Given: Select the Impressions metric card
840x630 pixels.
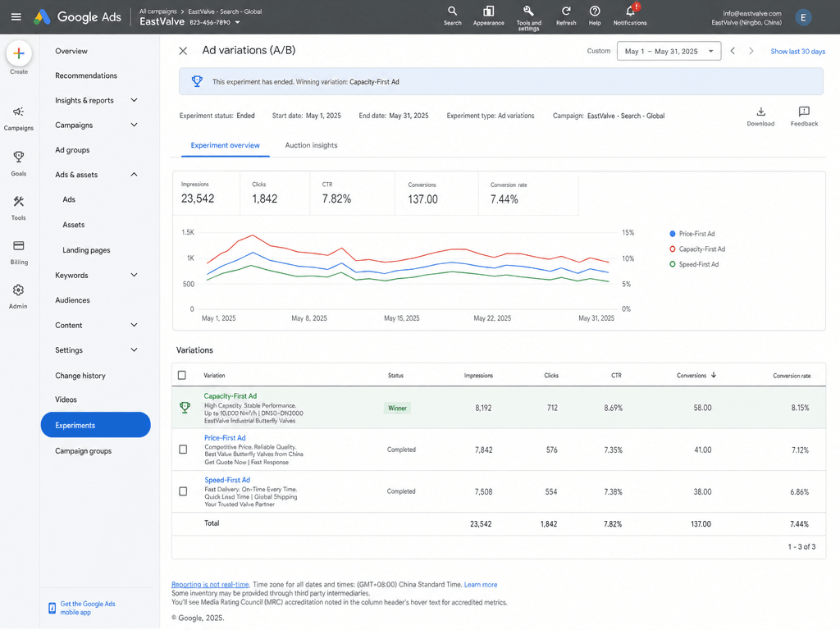Looking at the screenshot, I should [206, 194].
